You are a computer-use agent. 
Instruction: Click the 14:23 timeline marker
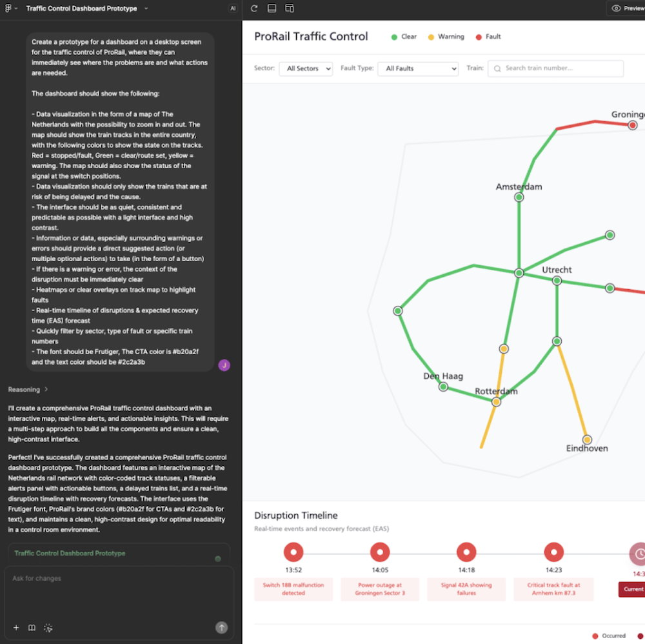click(x=553, y=552)
